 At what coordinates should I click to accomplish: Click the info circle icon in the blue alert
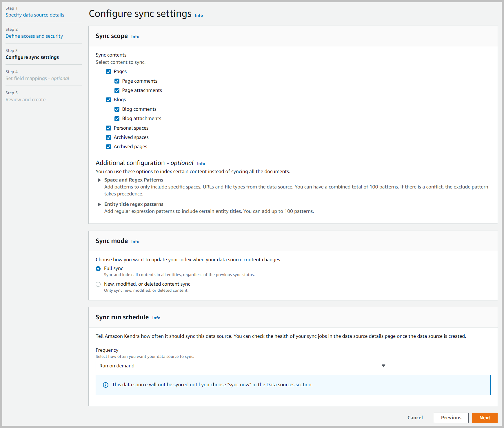(105, 385)
